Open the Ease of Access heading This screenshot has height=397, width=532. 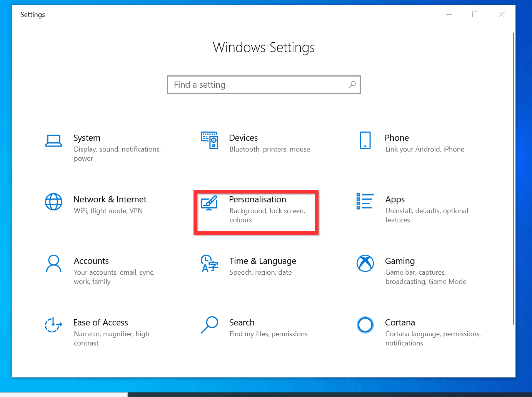(100, 322)
